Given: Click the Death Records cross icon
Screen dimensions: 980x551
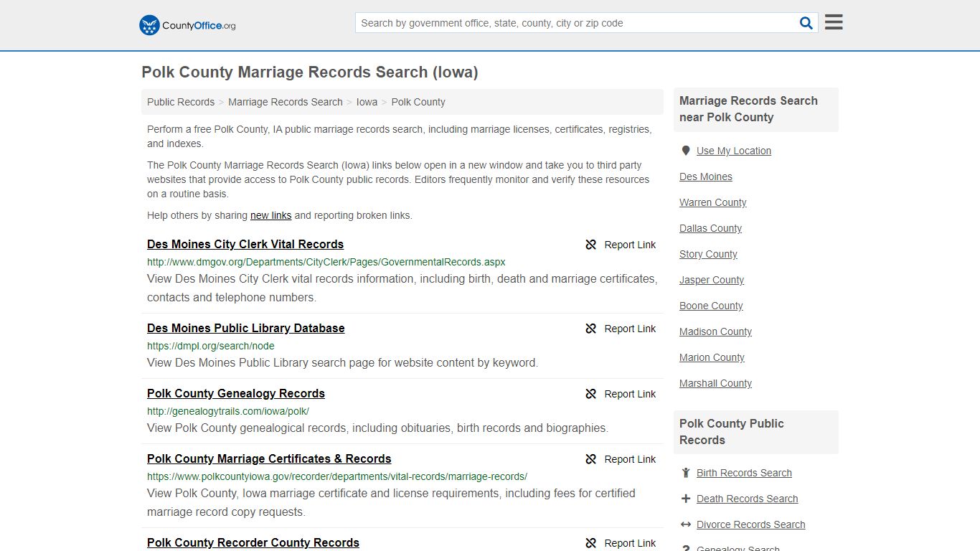Looking at the screenshot, I should (686, 499).
